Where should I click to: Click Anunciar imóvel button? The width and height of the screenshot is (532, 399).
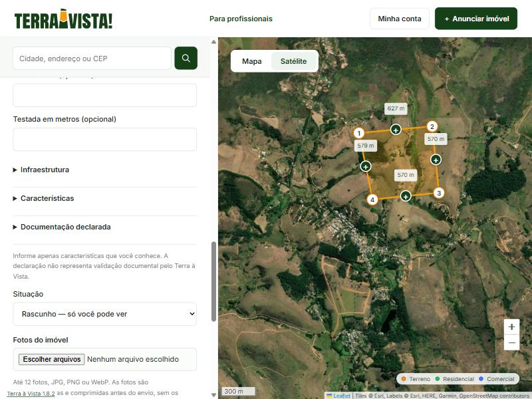coord(476,19)
